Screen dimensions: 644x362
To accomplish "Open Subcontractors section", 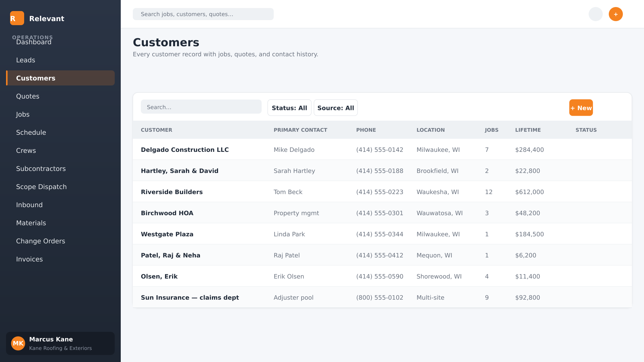I will (60, 169).
